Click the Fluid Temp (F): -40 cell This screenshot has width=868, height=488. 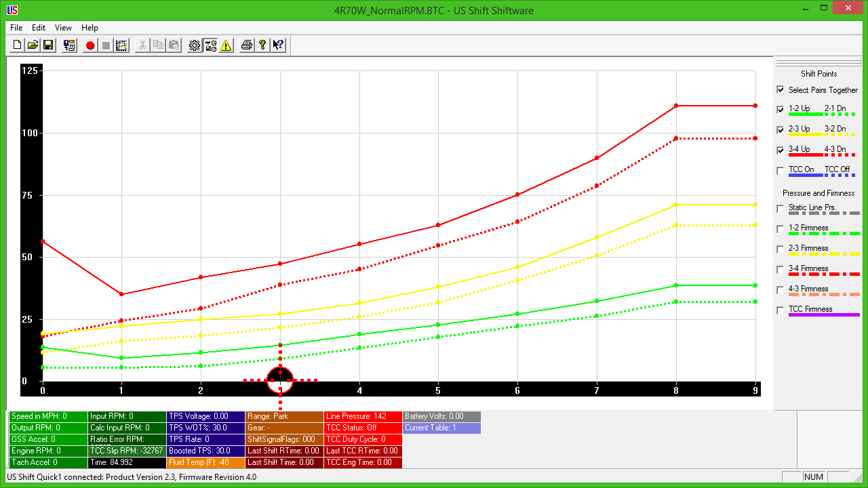(205, 462)
